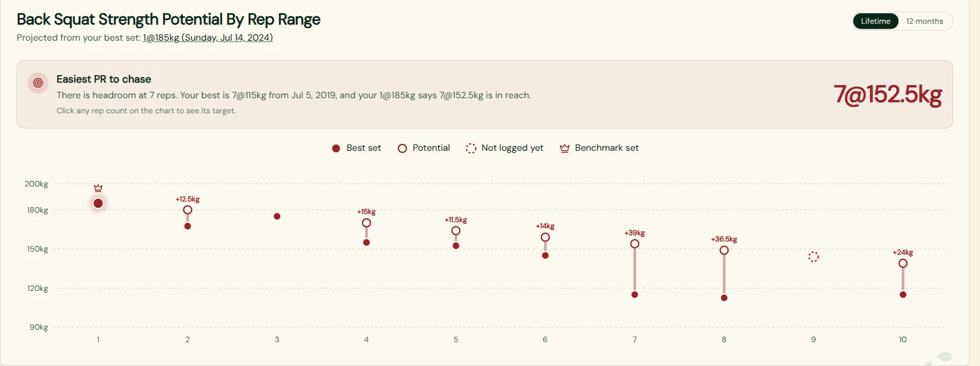980x366 pixels.
Task: Click the 180kg y-axis label
Action: 36,210
